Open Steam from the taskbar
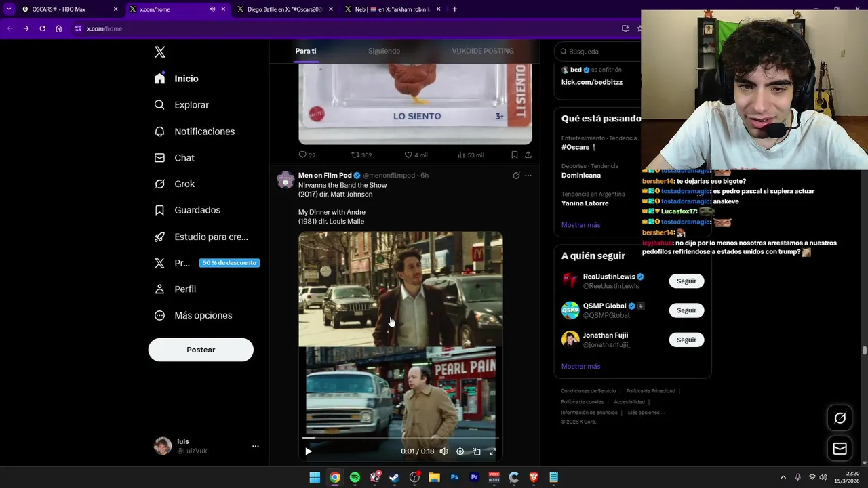The height and width of the screenshot is (488, 868). pyautogui.click(x=395, y=477)
